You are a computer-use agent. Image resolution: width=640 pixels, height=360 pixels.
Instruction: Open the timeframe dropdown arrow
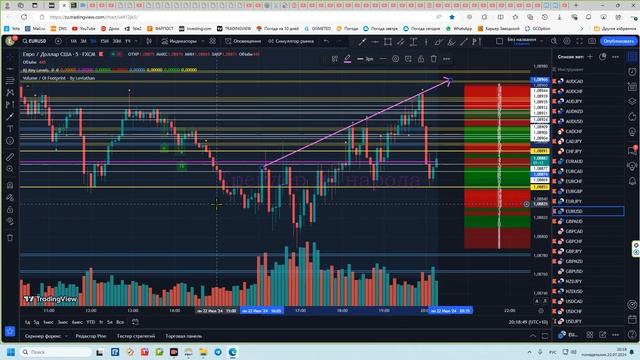(x=136, y=41)
